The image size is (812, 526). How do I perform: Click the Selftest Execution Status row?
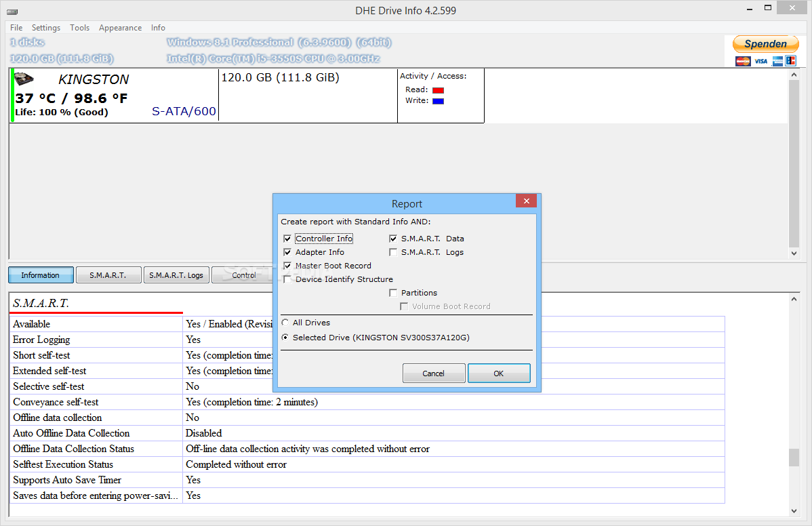click(367, 464)
